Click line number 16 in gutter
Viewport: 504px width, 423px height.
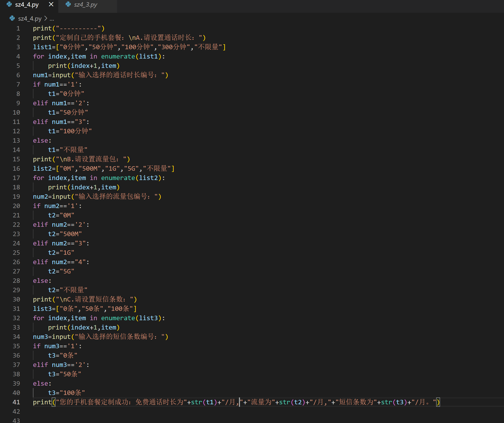click(16, 168)
